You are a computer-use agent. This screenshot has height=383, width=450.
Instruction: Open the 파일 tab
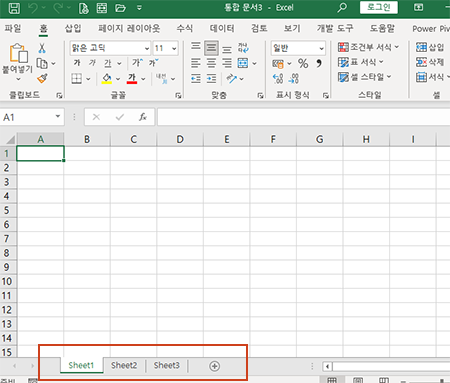pos(13,28)
